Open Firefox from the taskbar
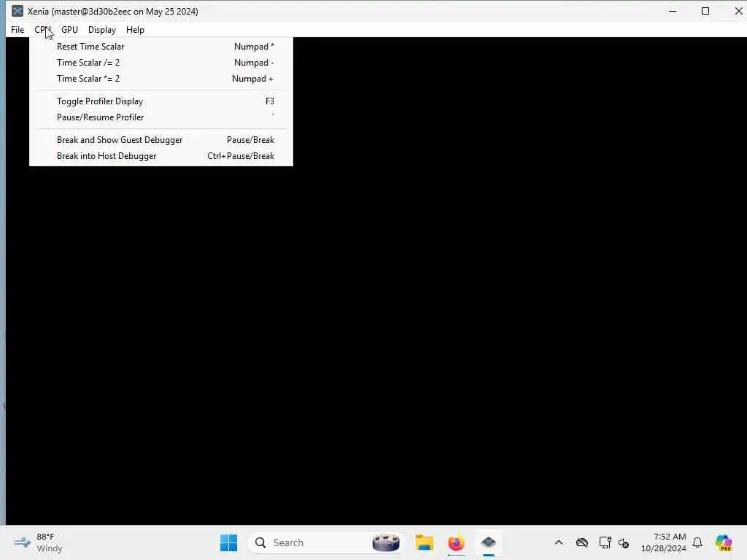 pyautogui.click(x=456, y=542)
